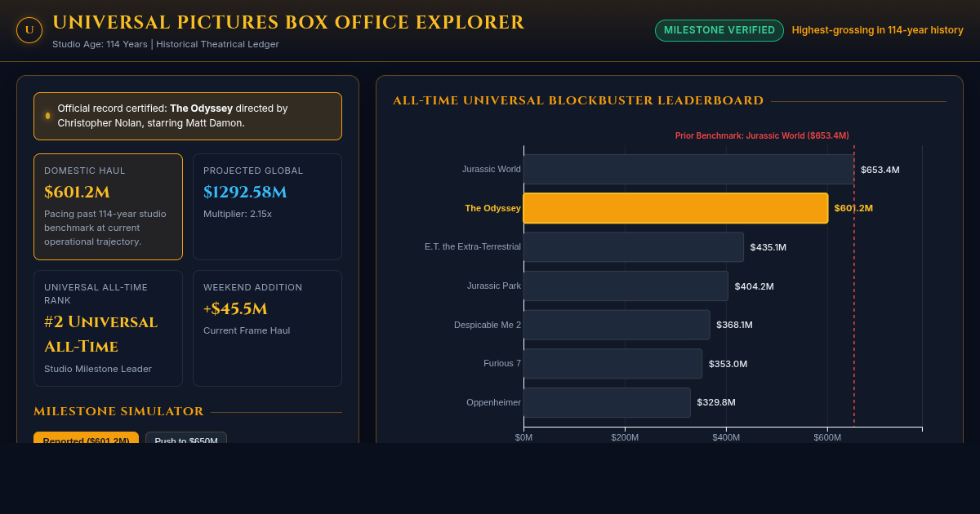
Task: Open the Projected Global stat card
Action: pos(267,206)
